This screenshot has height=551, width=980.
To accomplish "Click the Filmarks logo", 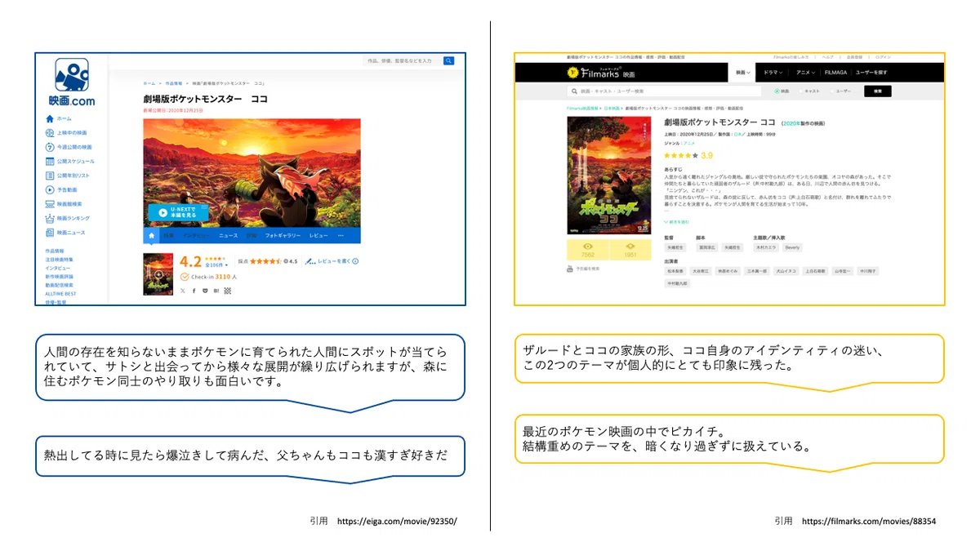I will [600, 73].
